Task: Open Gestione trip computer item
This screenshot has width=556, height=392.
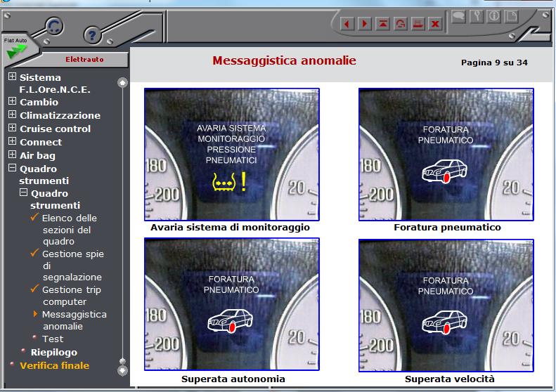Action: point(71,296)
